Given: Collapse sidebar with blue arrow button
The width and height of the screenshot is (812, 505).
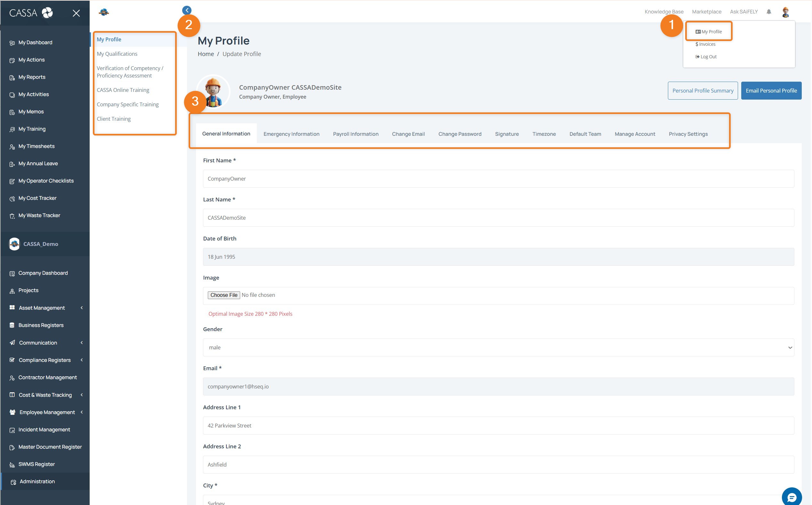Looking at the screenshot, I should point(187,10).
